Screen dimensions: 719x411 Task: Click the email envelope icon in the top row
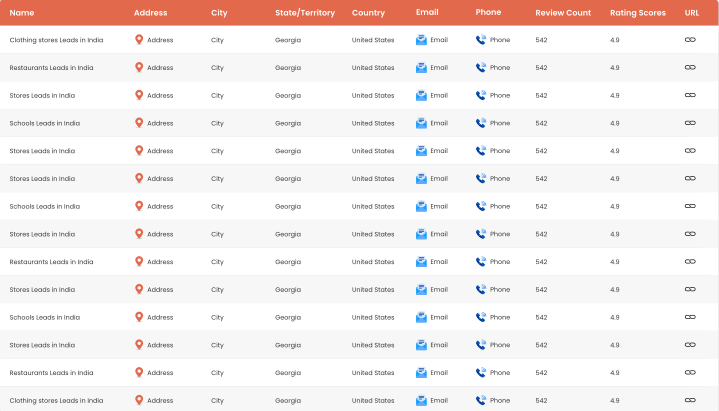tap(421, 40)
